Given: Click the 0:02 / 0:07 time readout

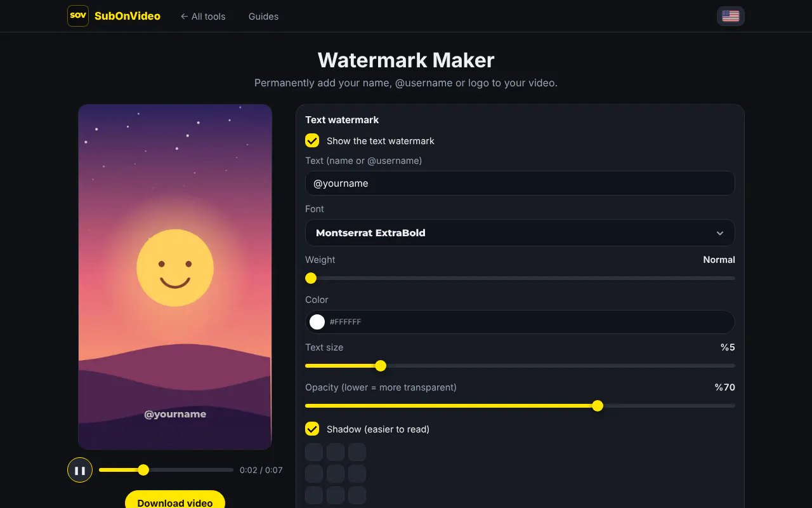Looking at the screenshot, I should click(261, 471).
